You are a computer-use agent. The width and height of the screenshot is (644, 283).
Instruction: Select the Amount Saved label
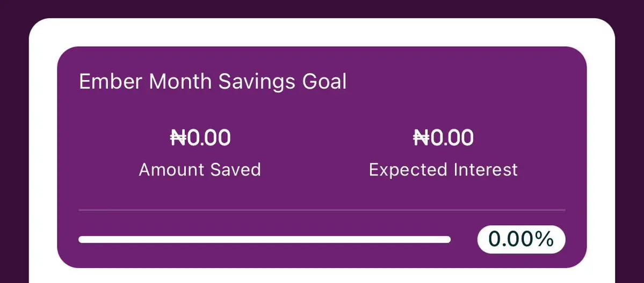click(200, 170)
